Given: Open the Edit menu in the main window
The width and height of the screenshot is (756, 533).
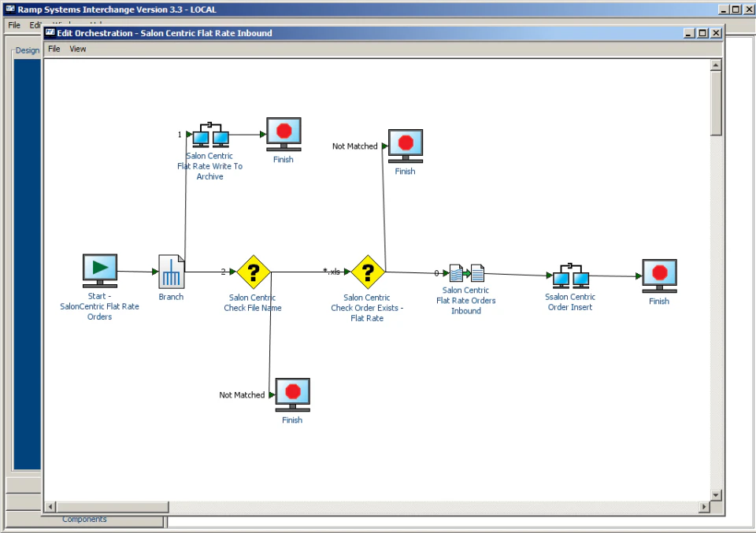Looking at the screenshot, I should click(35, 24).
